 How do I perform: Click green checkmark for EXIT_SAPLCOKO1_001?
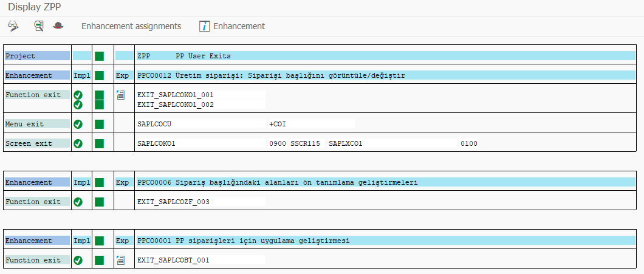pos(78,95)
